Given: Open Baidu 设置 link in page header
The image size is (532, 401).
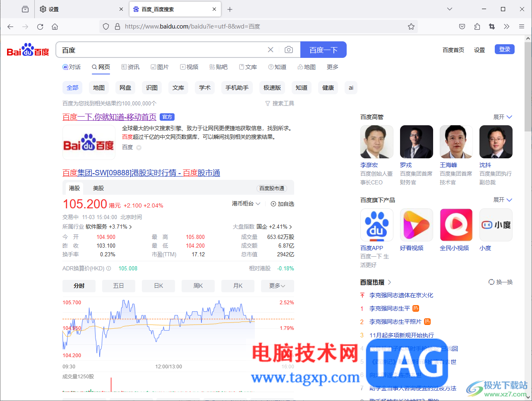Looking at the screenshot, I should coord(479,50).
